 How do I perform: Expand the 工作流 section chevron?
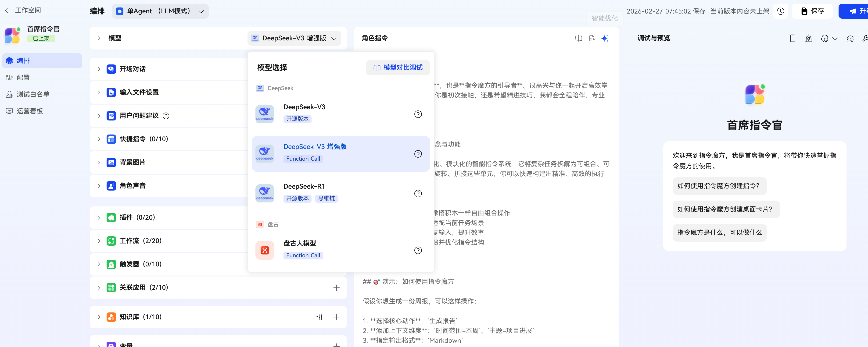click(x=99, y=241)
